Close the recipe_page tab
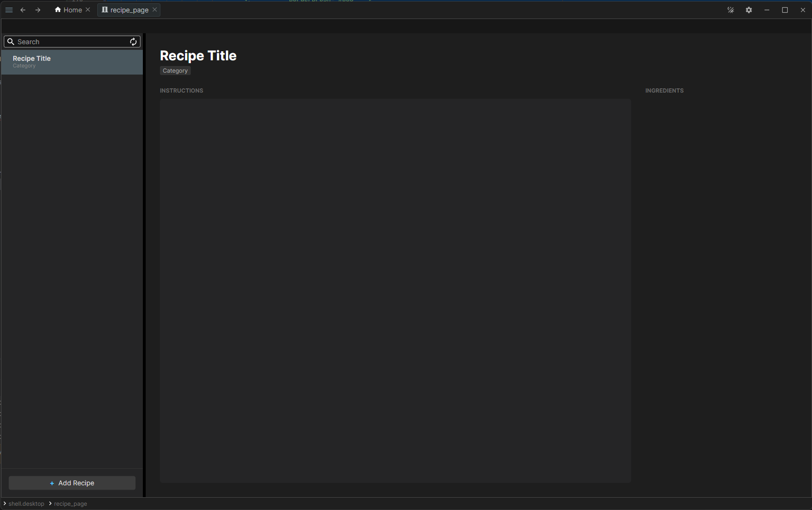 click(155, 9)
